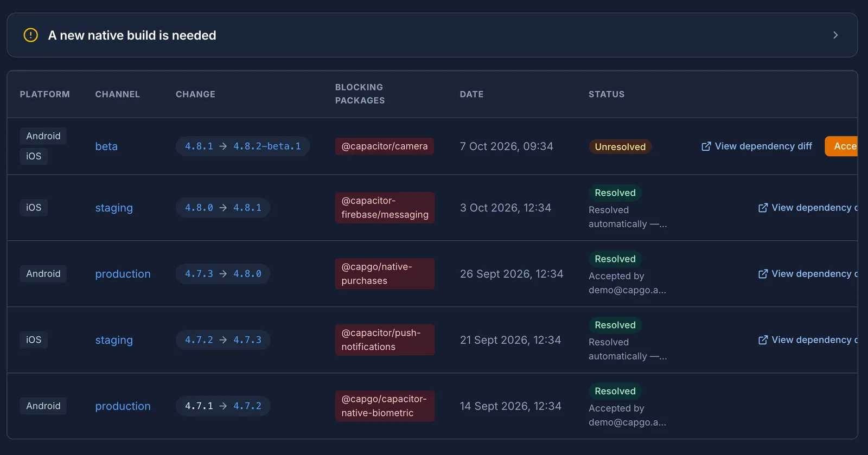Click the @capgo/capacitor-native-biometric package tag
Viewport: 868px width, 455px height.
(385, 406)
